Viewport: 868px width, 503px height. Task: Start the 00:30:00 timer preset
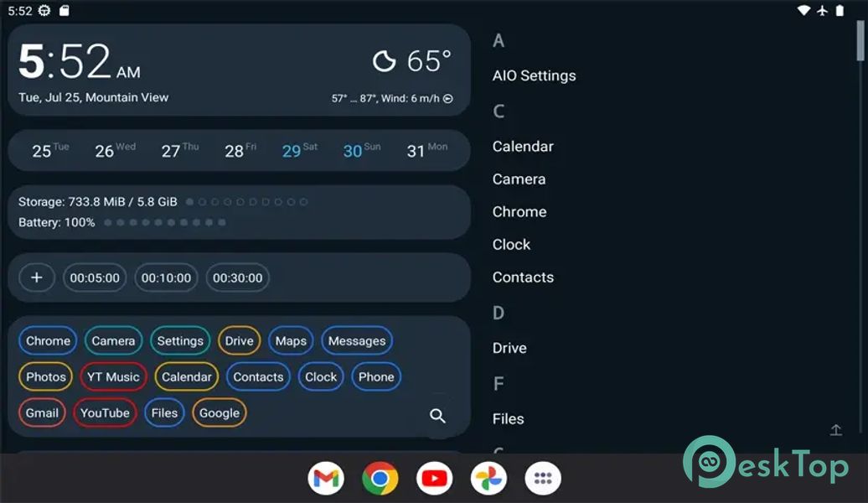tap(237, 277)
